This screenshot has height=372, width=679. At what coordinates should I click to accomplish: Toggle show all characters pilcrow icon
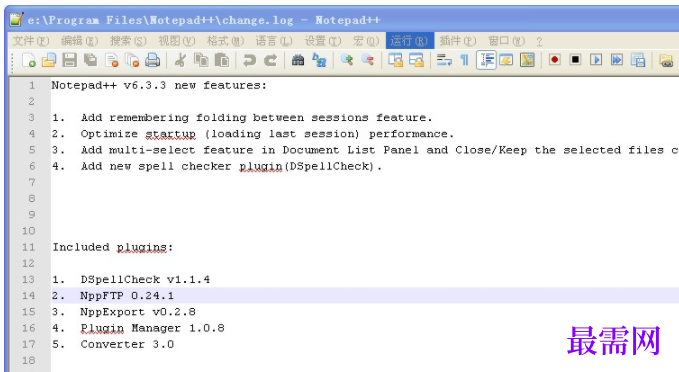point(465,60)
